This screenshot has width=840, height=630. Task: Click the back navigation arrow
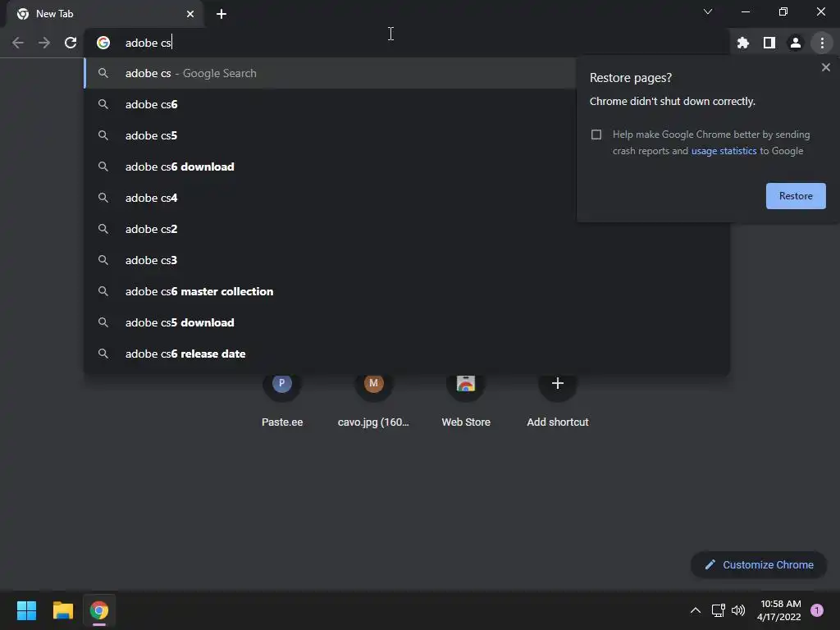click(18, 43)
